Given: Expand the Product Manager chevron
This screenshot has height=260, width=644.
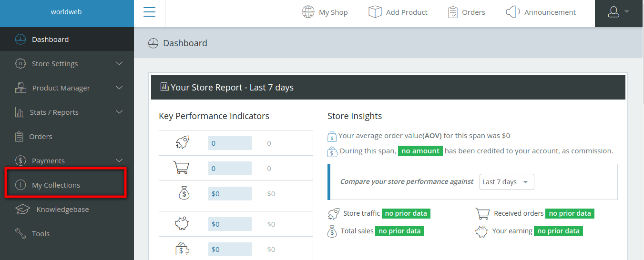Looking at the screenshot, I should click(119, 88).
